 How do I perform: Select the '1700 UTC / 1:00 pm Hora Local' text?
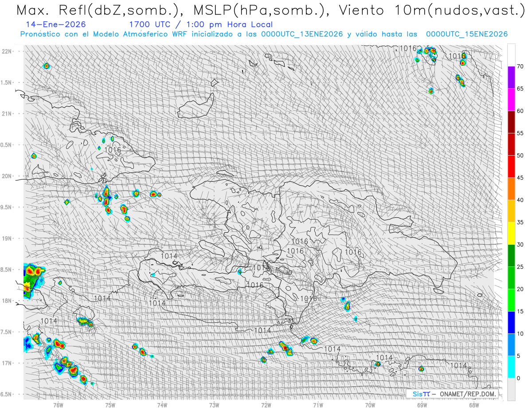coord(201,24)
